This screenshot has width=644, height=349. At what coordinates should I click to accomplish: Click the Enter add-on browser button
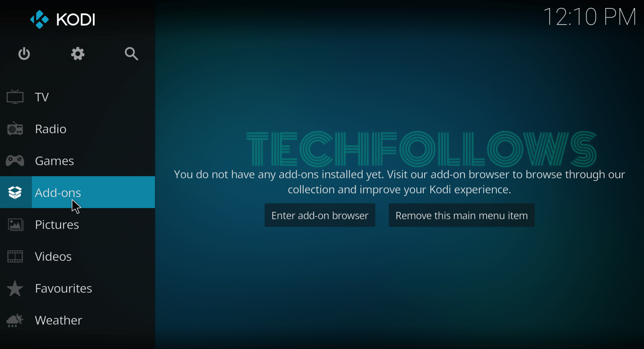coord(320,215)
